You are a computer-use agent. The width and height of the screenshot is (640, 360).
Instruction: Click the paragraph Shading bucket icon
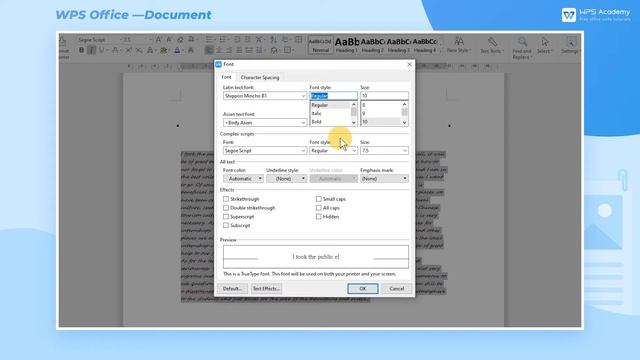(274, 50)
